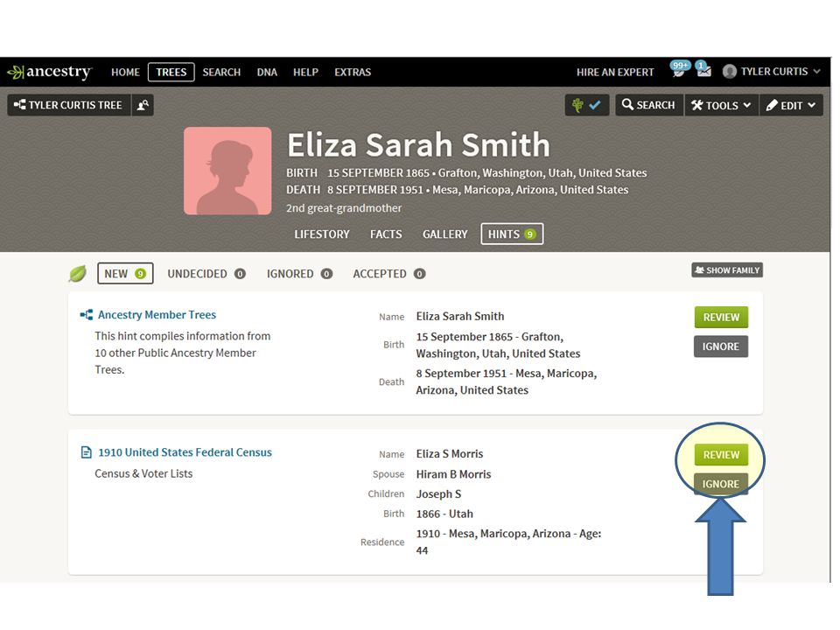The width and height of the screenshot is (840, 630).
Task: Open the TYLER CURTIS account dropdown
Action: [771, 72]
